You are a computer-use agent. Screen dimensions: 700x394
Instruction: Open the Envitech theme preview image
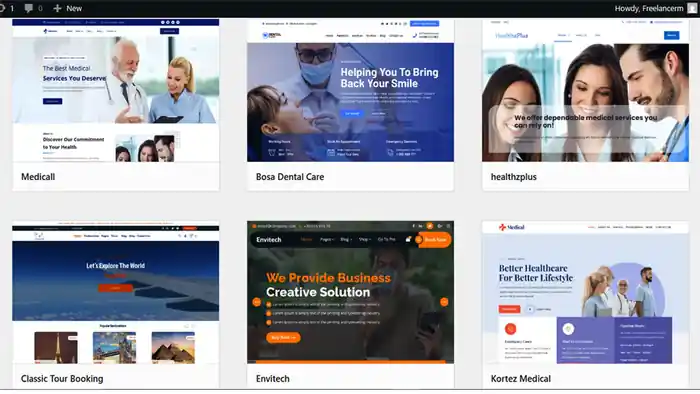(x=350, y=292)
